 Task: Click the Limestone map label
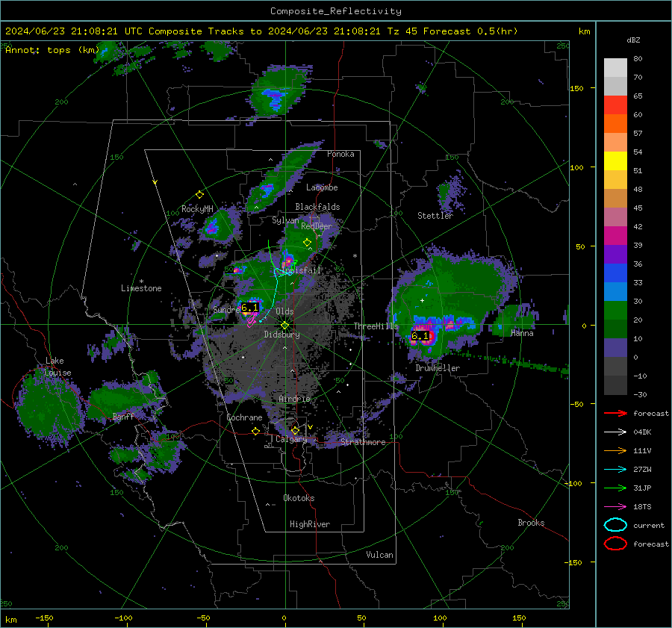(x=141, y=288)
